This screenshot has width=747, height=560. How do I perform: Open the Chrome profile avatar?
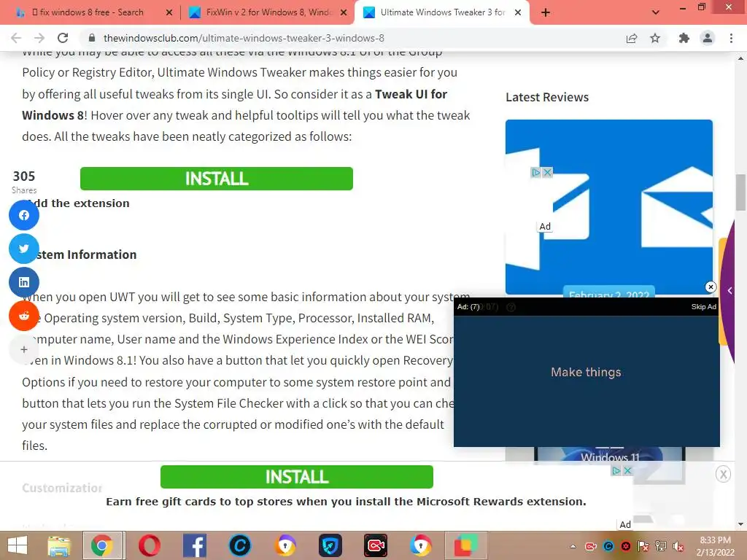[x=708, y=38]
